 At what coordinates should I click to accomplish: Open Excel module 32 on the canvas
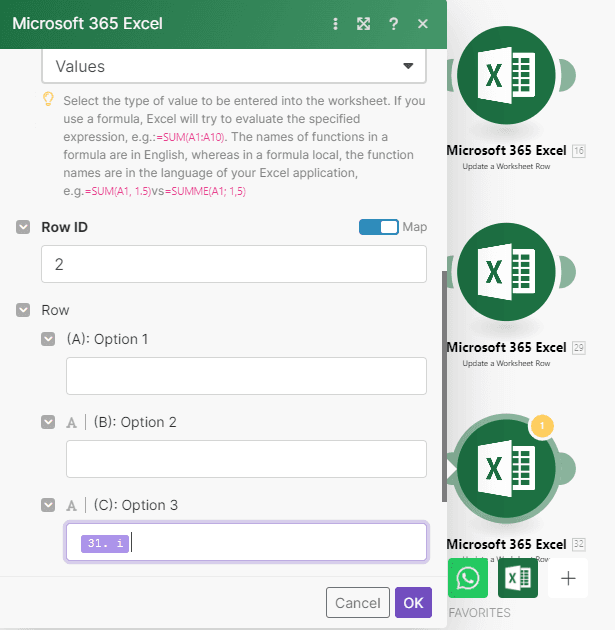pos(506,468)
